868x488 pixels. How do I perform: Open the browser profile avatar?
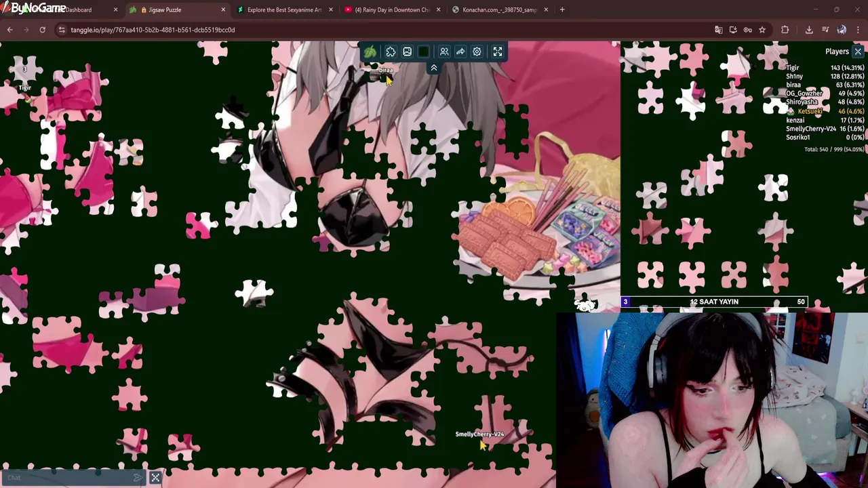(x=842, y=30)
